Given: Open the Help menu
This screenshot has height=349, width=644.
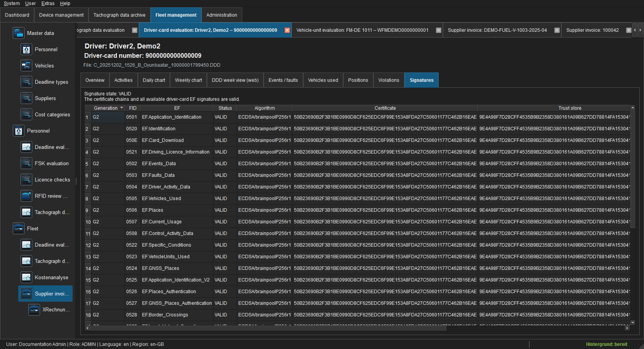Looking at the screenshot, I should (65, 3).
